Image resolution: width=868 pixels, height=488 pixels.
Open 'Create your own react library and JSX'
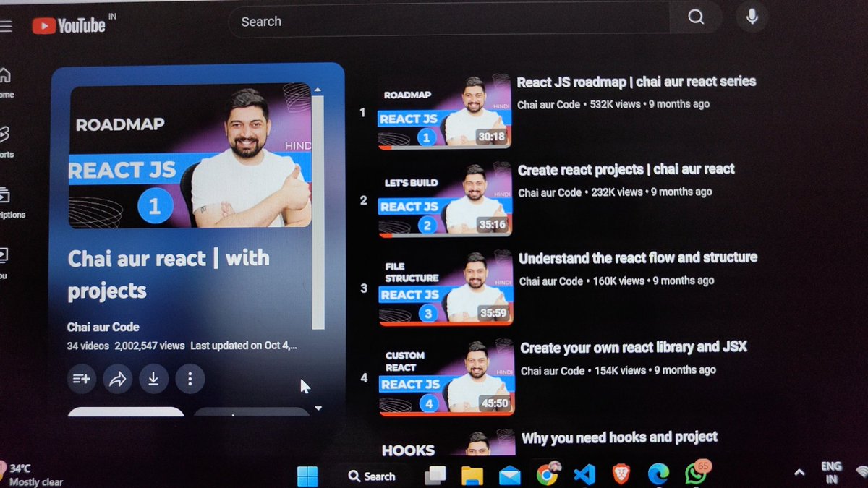click(634, 348)
